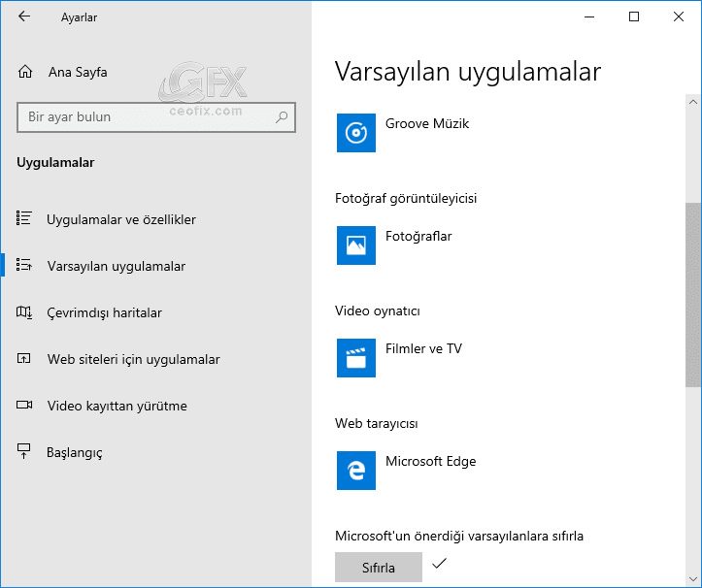The width and height of the screenshot is (702, 588).
Task: Click the Video oynatıcı heading
Action: coord(378,311)
